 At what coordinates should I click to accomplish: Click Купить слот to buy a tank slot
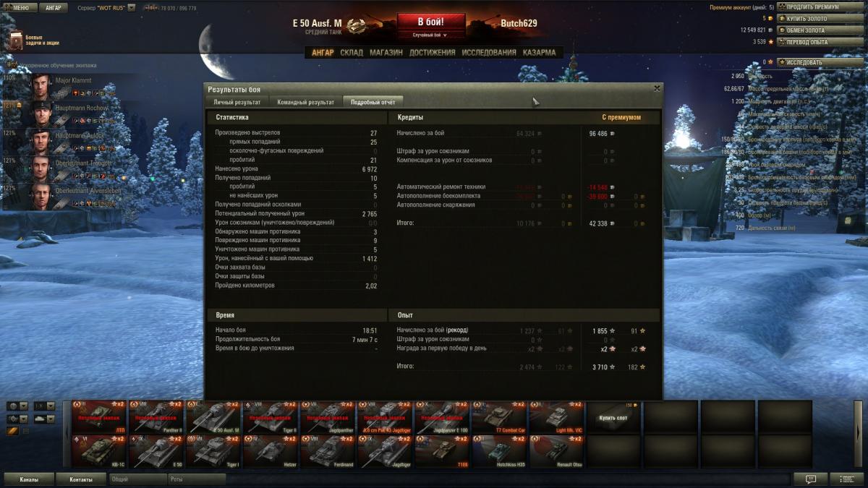coord(613,417)
